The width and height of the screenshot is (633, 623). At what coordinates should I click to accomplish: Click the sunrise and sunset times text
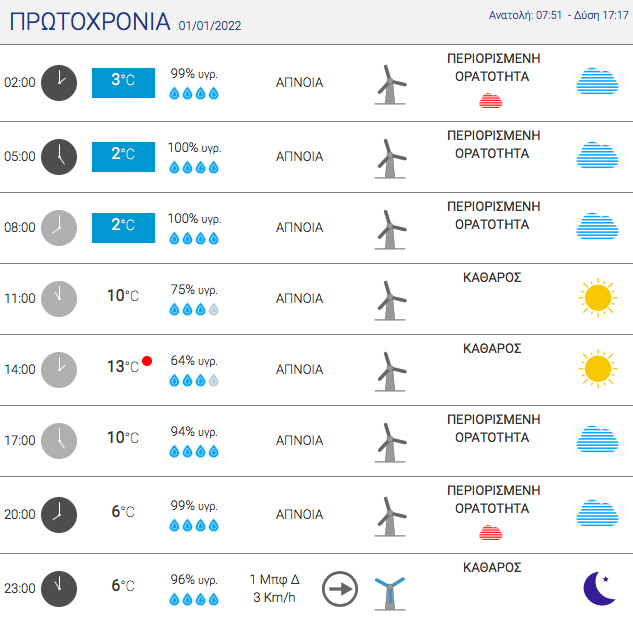coord(559,15)
